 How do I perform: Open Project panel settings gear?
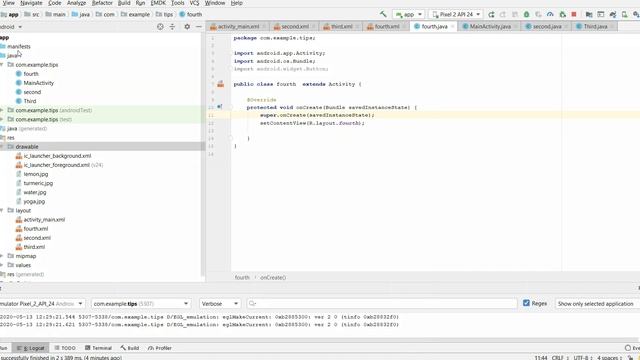pyautogui.click(x=187, y=27)
